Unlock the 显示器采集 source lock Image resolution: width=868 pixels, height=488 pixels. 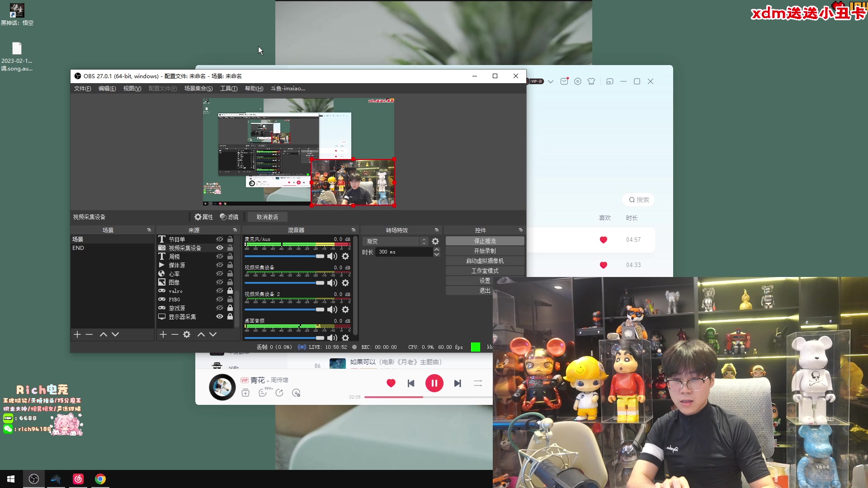(x=230, y=317)
